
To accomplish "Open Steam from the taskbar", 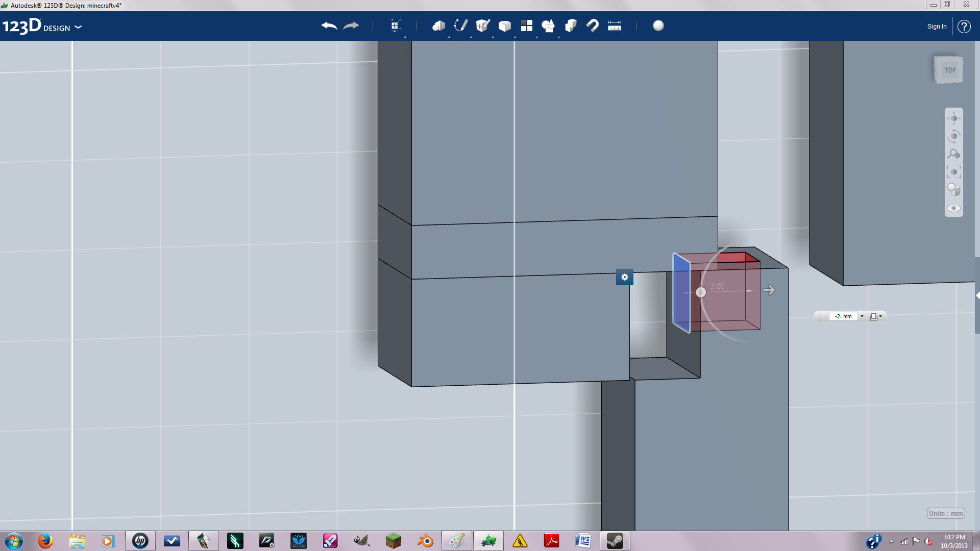I will point(615,541).
